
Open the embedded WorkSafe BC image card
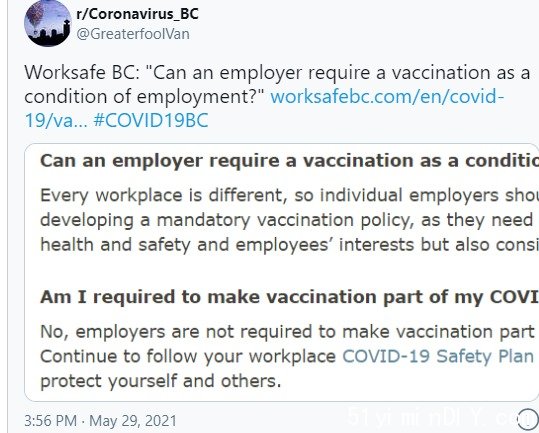[x=282, y=273]
